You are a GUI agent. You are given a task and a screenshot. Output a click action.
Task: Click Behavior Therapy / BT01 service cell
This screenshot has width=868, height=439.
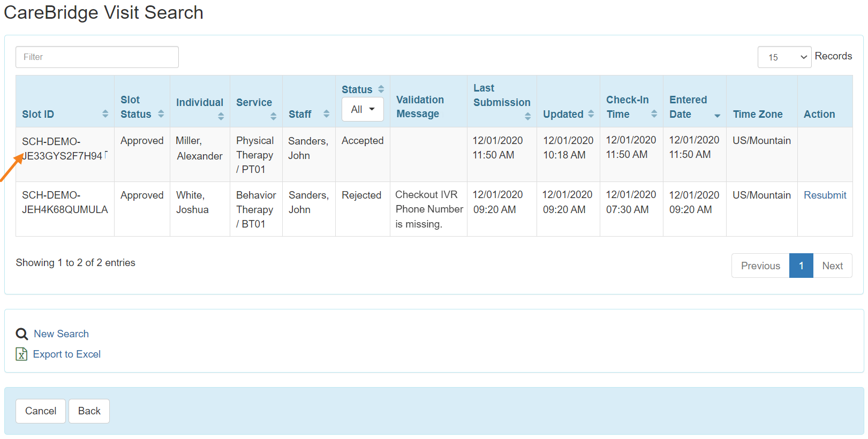256,209
